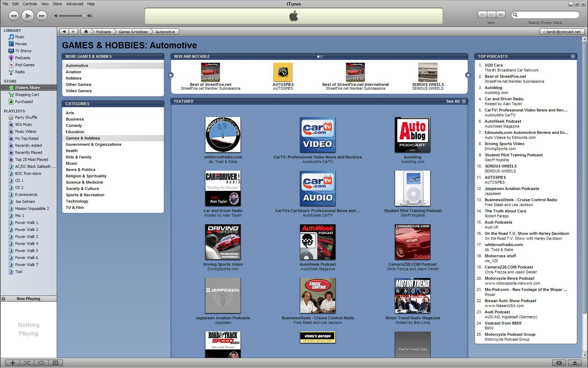588x368 pixels.
Task: Select Video Games under More Games & Hobbies
Action: pos(78,91)
